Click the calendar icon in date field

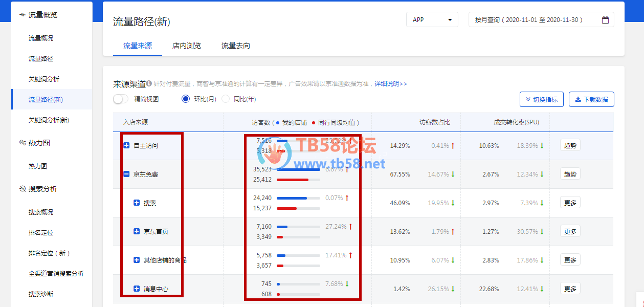605,20
